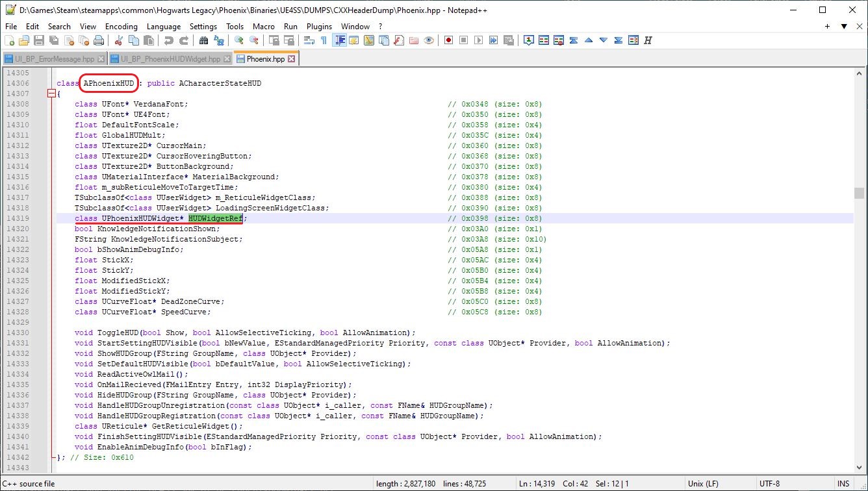Viewport: 868px width, 491px height.
Task: Click the plus button beside the menu bar
Action: coord(828,27)
